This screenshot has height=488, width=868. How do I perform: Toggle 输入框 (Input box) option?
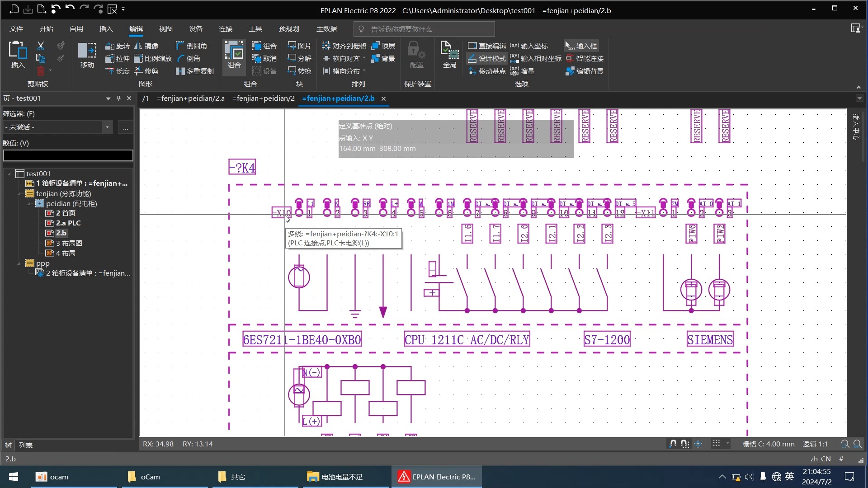pos(581,46)
